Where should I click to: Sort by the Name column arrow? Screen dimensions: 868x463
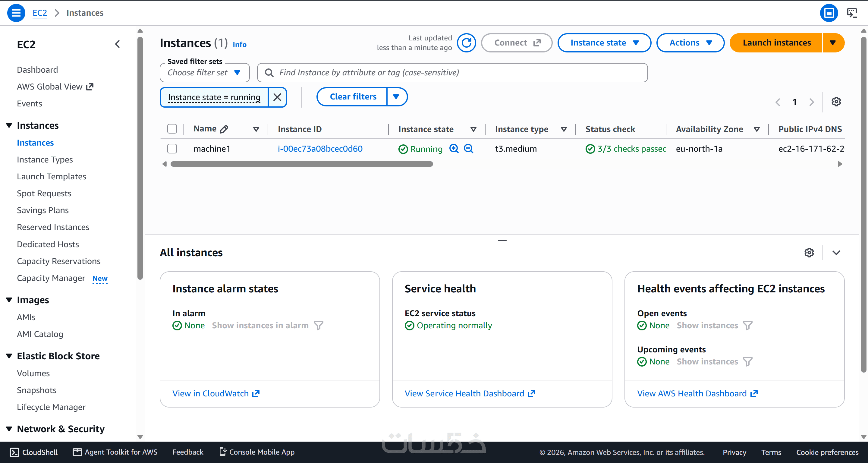[256, 129]
